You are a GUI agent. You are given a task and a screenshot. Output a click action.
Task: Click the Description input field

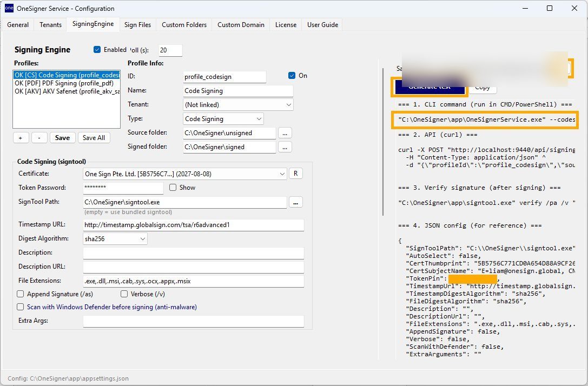[194, 253]
